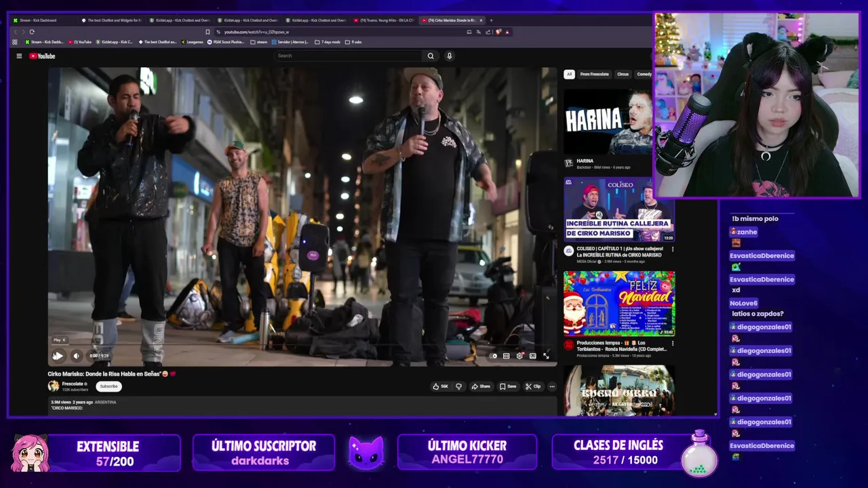The height and width of the screenshot is (488, 868).
Task: Select 'From Frescolate' filter chip
Action: click(x=594, y=74)
